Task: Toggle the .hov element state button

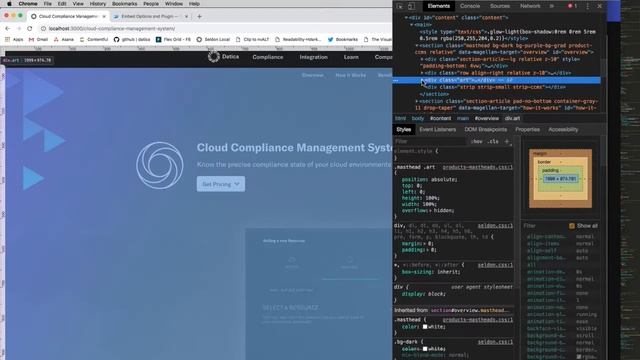Action: click(476, 141)
